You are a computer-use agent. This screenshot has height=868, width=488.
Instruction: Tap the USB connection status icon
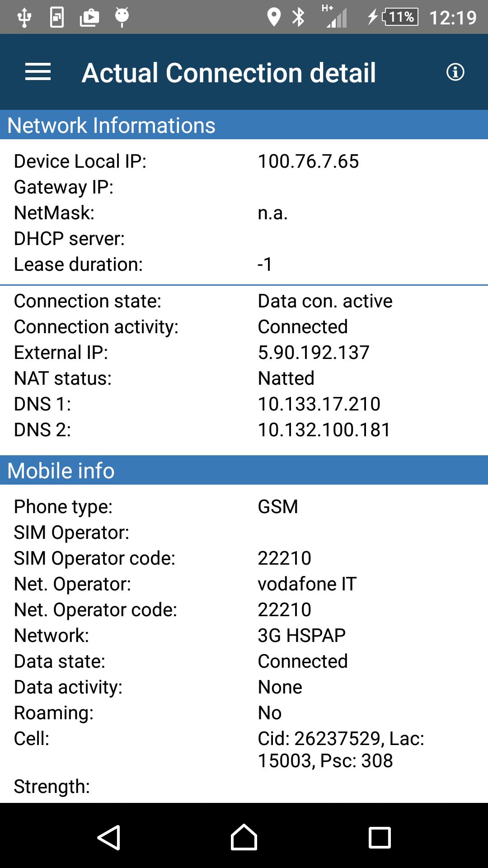[x=23, y=17]
